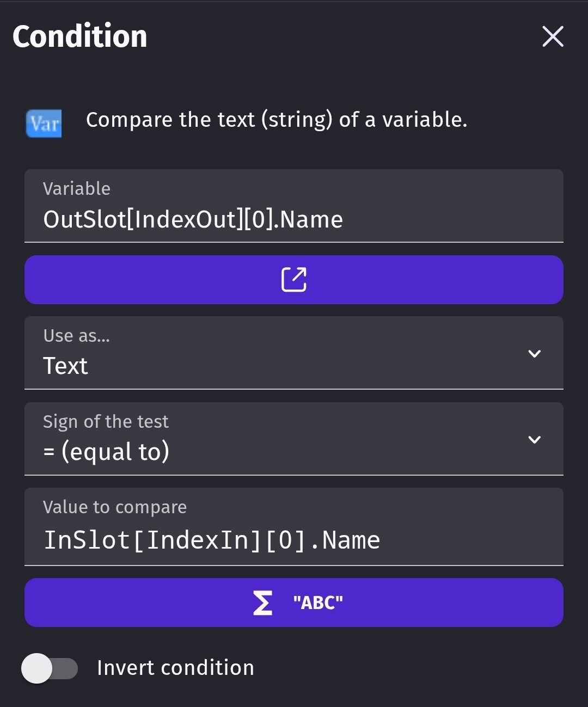The image size is (588, 707).
Task: Click the Value to compare InSlot expression
Action: pos(212,540)
